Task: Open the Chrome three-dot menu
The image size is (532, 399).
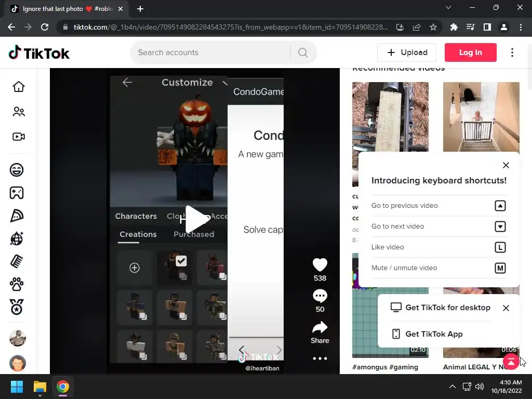Action: (521, 27)
